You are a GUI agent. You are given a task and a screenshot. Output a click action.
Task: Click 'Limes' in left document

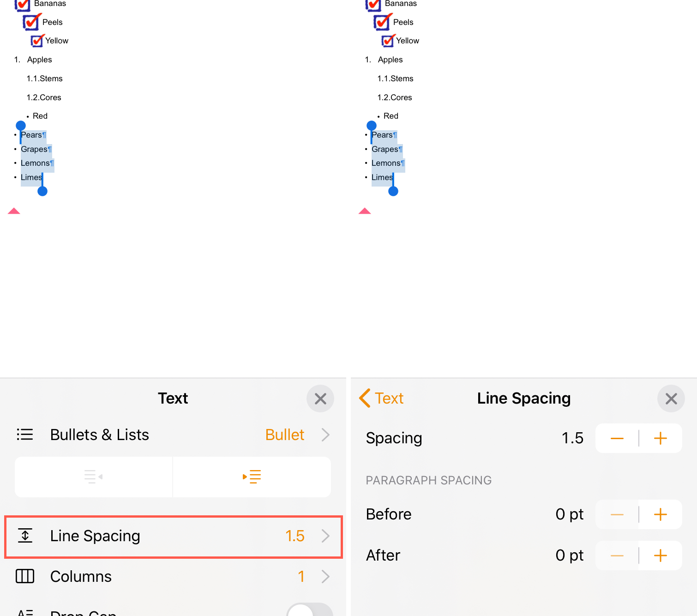tap(31, 177)
